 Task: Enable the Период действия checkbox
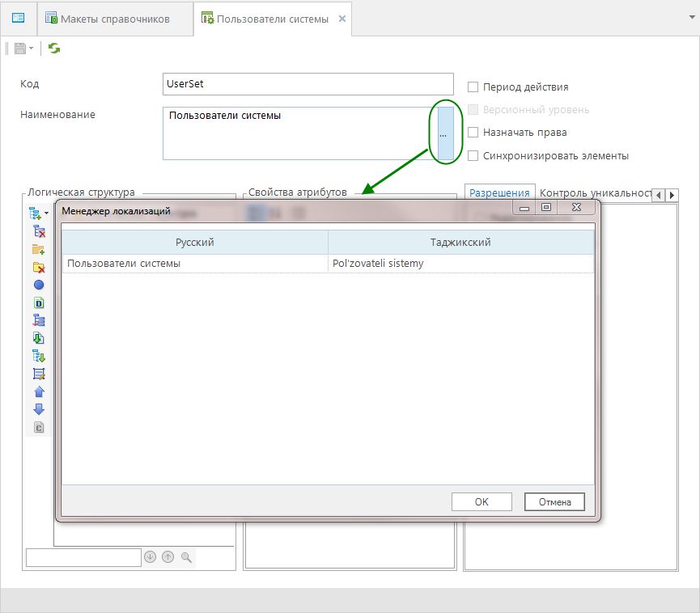pos(473,87)
